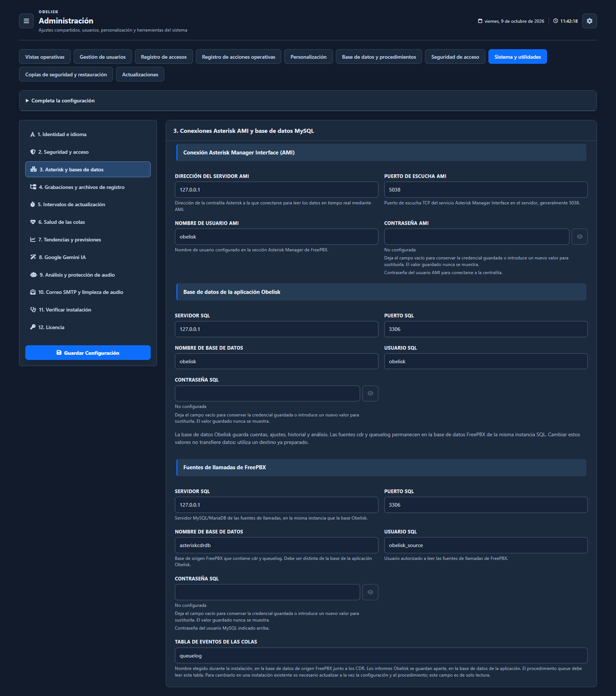Screen dimensions: 616x696
Task: Click the queuelog events table field
Action: [x=381, y=656]
